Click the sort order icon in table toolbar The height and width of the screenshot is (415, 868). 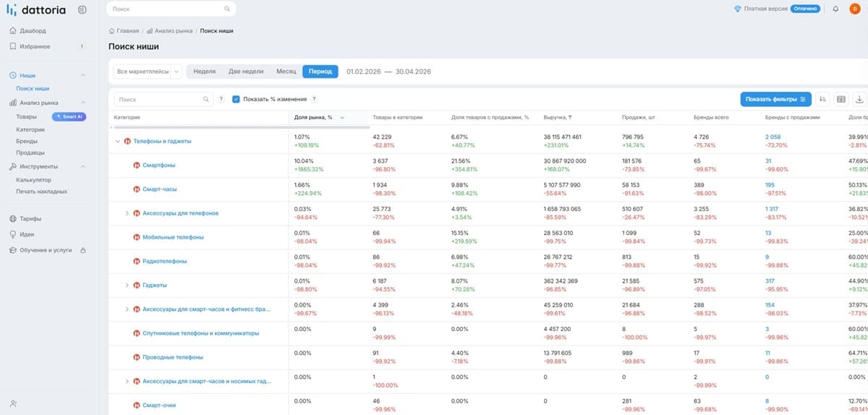pos(822,99)
